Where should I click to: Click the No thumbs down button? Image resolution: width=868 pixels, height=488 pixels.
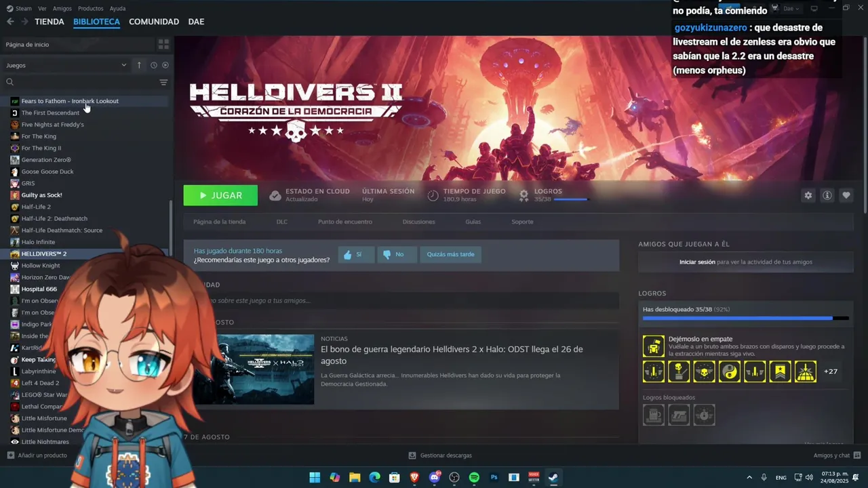pos(397,254)
